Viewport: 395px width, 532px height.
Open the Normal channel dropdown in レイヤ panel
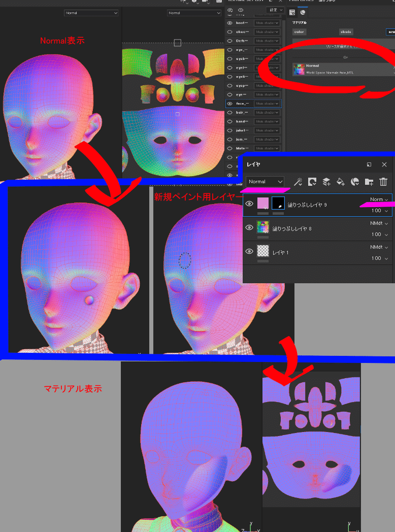pyautogui.click(x=265, y=182)
